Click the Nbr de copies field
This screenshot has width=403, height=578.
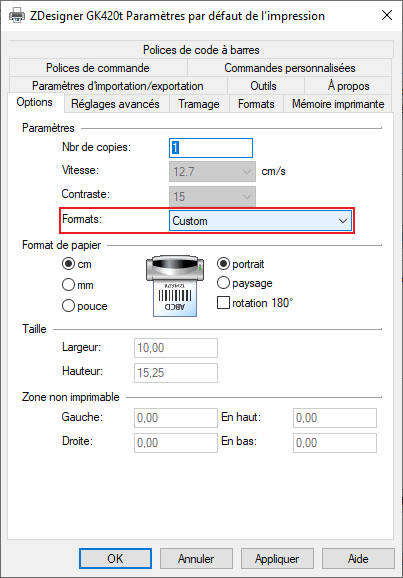(x=211, y=148)
